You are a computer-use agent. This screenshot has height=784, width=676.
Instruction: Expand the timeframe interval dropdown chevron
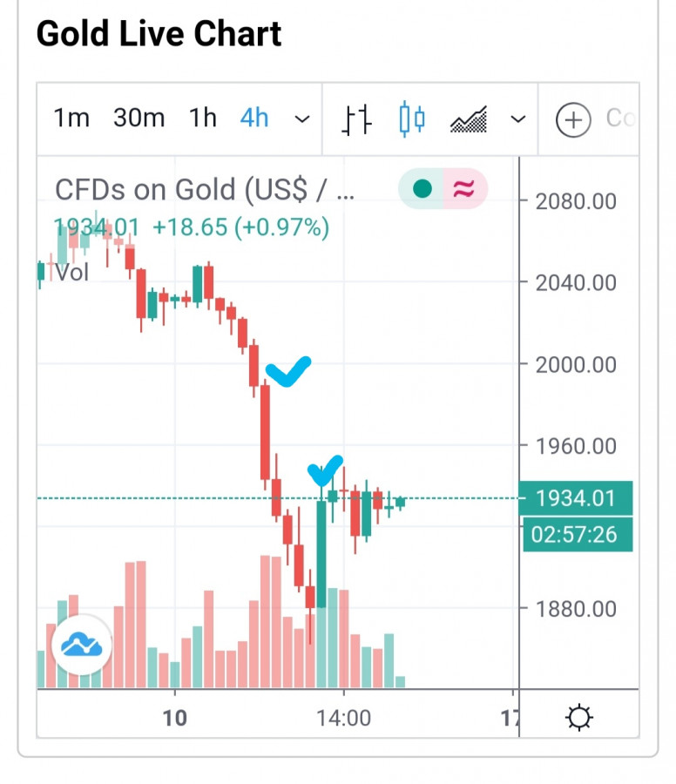[302, 118]
